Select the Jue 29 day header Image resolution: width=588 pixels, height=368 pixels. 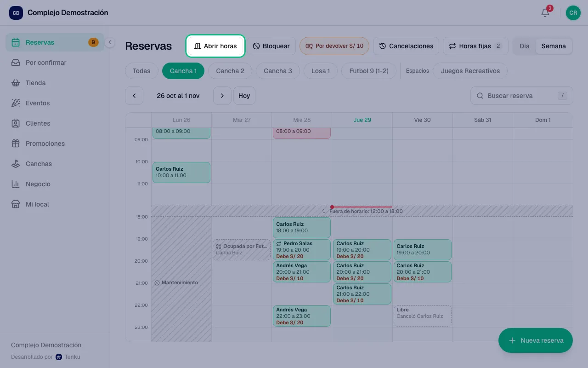coord(362,120)
